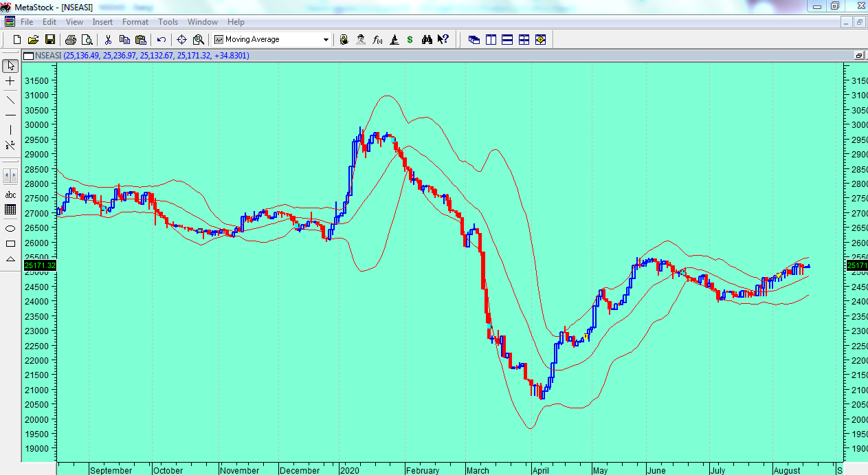Copy using the Copy toolbar icon

pos(124,40)
